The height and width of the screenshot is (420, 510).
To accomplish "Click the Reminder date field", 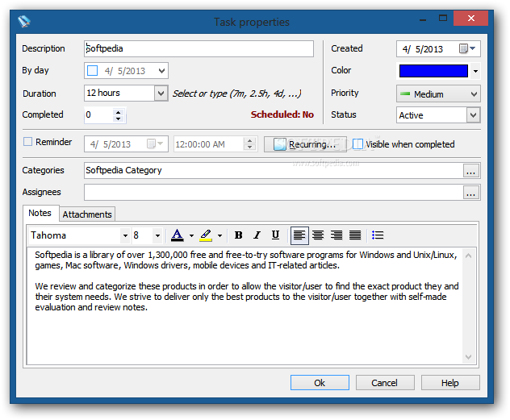I will tap(126, 144).
